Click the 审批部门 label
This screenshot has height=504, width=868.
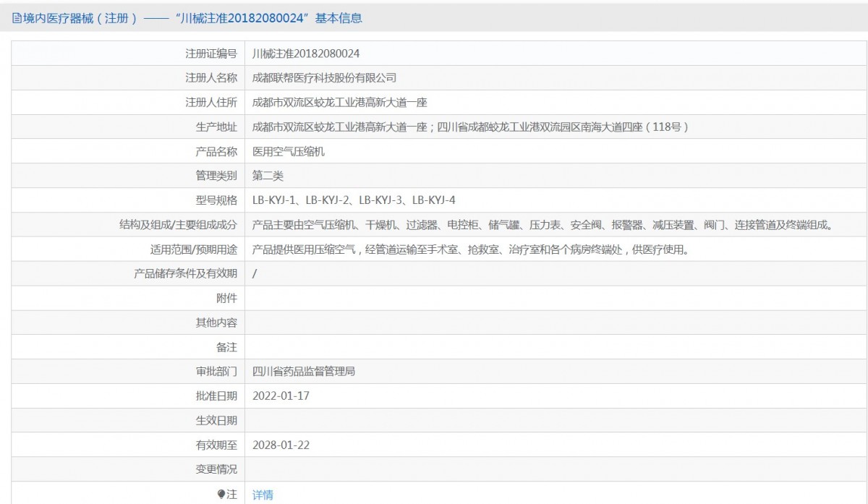[x=217, y=372]
